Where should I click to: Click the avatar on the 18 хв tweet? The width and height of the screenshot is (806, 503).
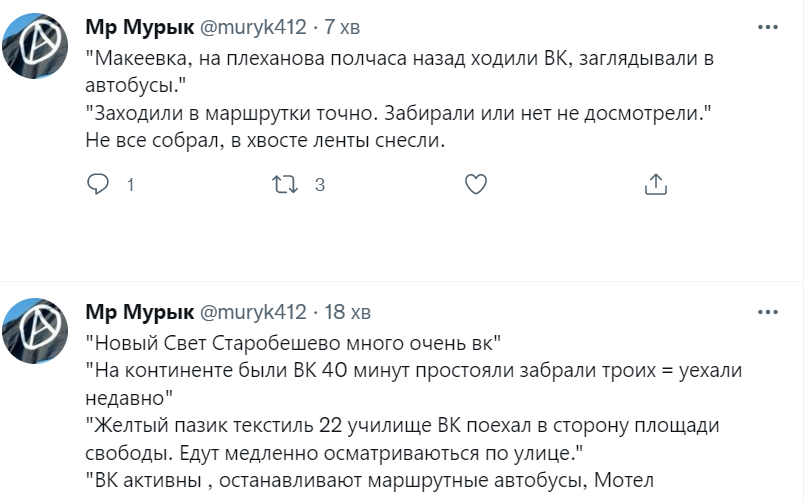tap(38, 328)
